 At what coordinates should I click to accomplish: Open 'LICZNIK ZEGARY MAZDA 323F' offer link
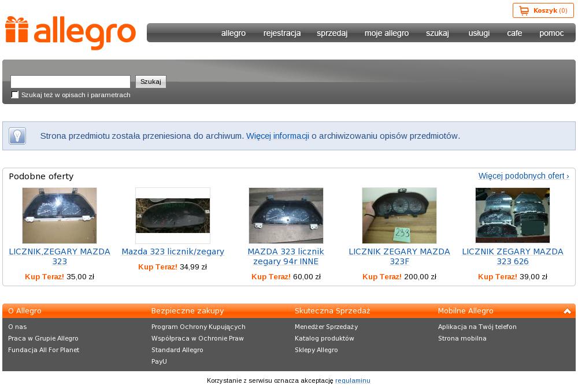399,257
